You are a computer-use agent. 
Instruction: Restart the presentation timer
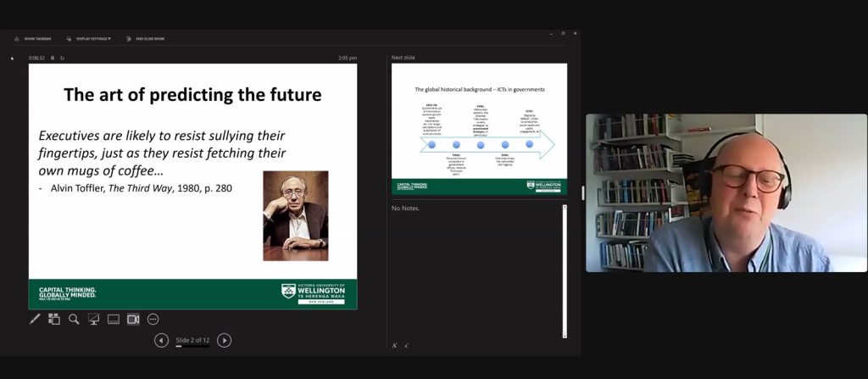[62, 58]
